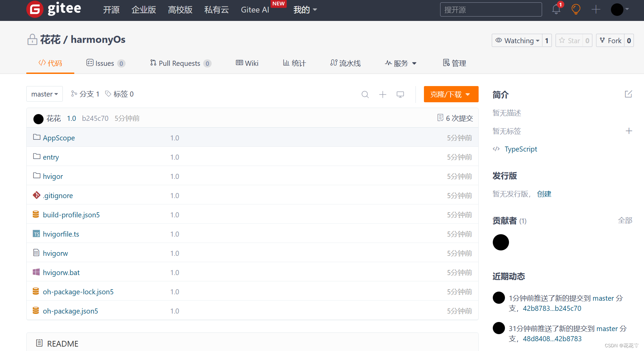Open the 统计 tab

tap(294, 63)
